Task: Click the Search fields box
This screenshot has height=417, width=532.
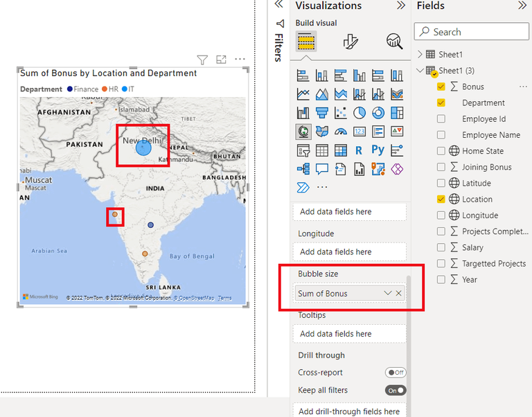Action: [x=471, y=32]
